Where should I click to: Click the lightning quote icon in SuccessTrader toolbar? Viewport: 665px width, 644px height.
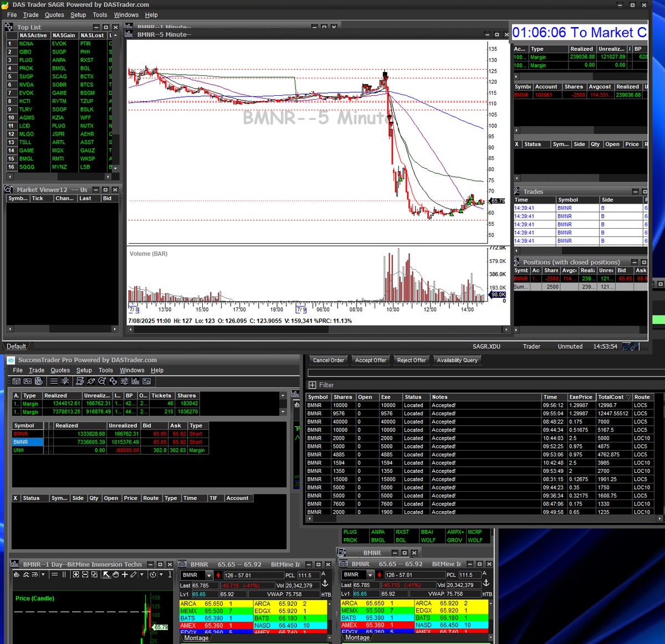click(x=65, y=381)
